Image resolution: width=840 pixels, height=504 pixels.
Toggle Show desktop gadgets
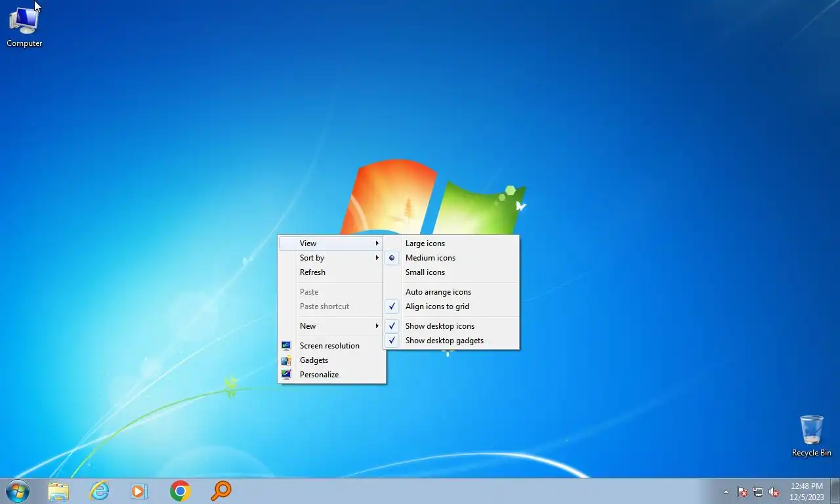[x=451, y=341]
